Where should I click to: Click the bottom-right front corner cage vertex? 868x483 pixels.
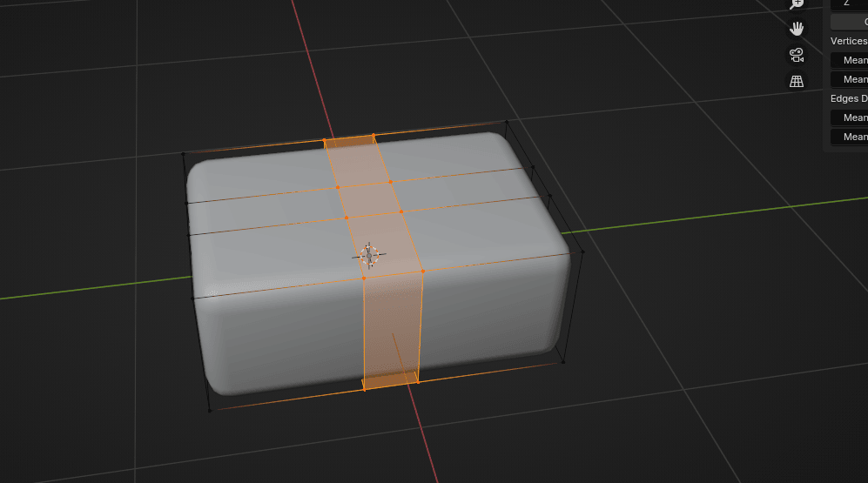[x=563, y=362]
